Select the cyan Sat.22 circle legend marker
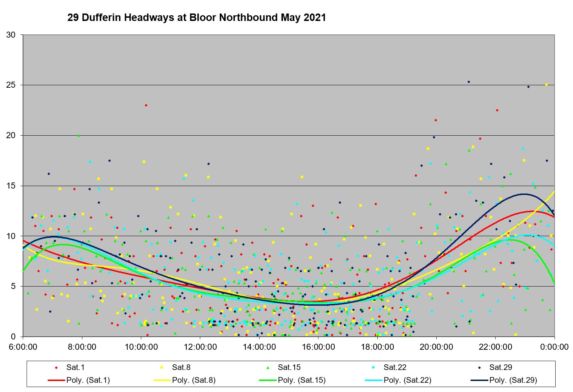This screenshot has height=392, width=573. pyautogui.click(x=374, y=367)
